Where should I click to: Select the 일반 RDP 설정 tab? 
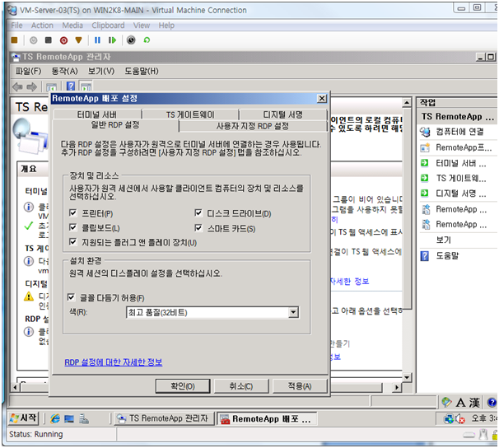tap(115, 125)
